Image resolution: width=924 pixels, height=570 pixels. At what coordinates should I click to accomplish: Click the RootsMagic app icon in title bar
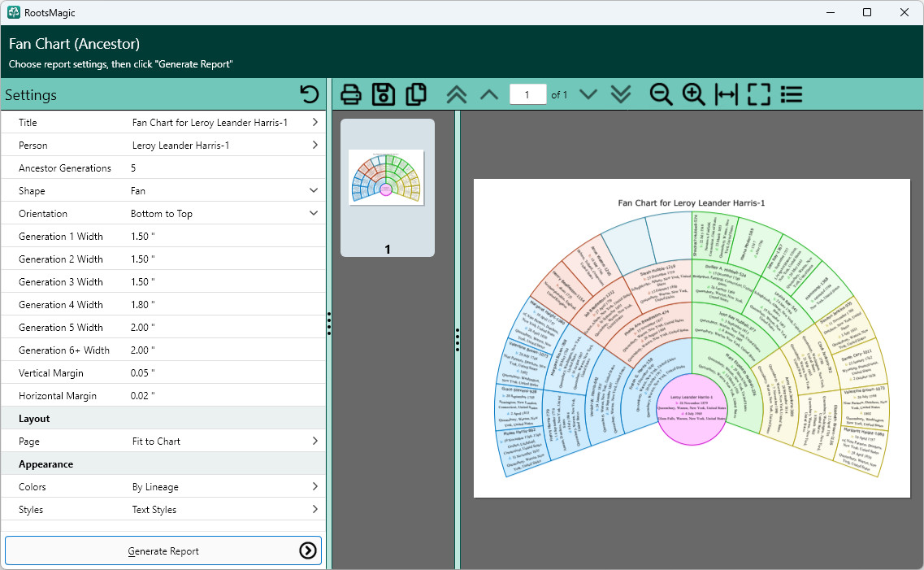point(14,12)
